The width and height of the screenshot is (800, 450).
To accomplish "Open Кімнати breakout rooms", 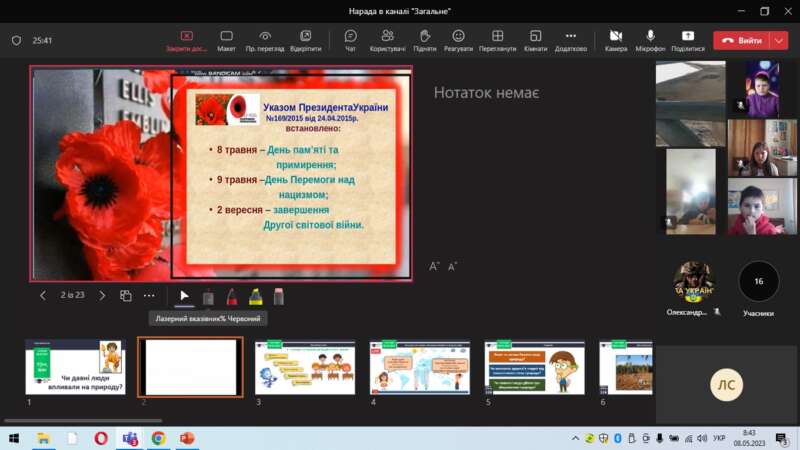I will tap(535, 40).
